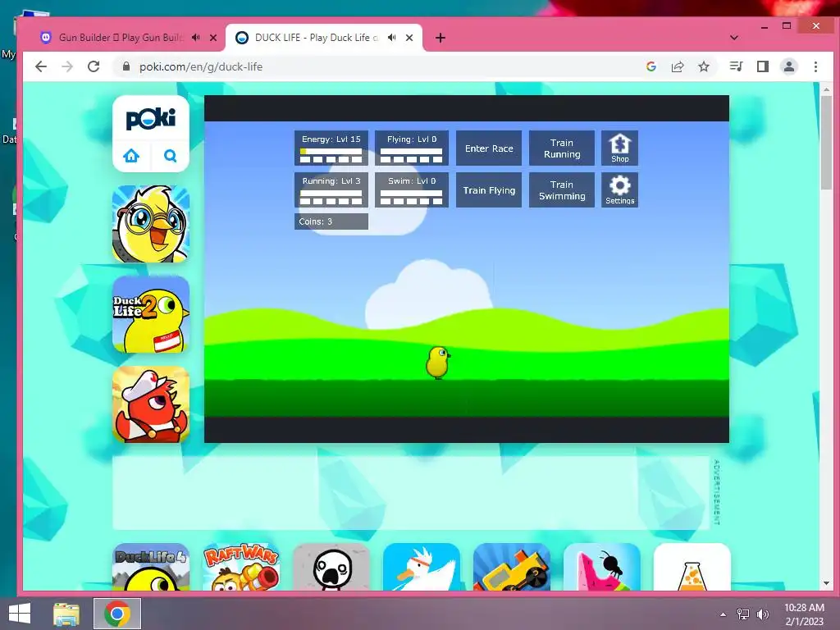Open the yellow car game thumbnail

(512, 567)
